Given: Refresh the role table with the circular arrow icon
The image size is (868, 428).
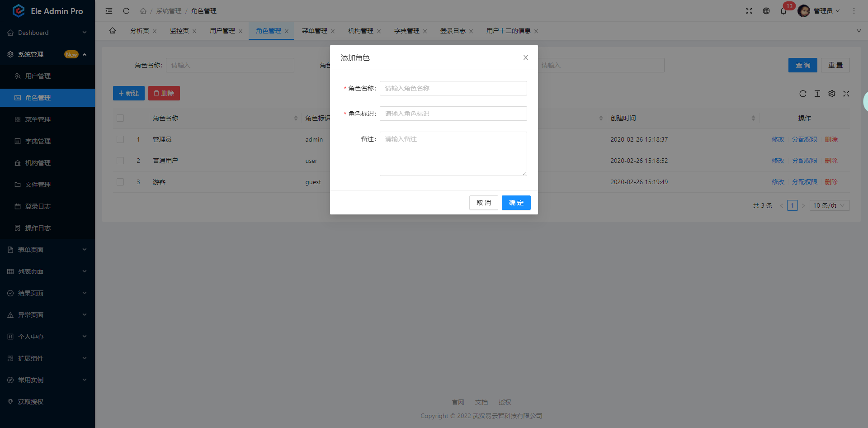Looking at the screenshot, I should (x=803, y=94).
